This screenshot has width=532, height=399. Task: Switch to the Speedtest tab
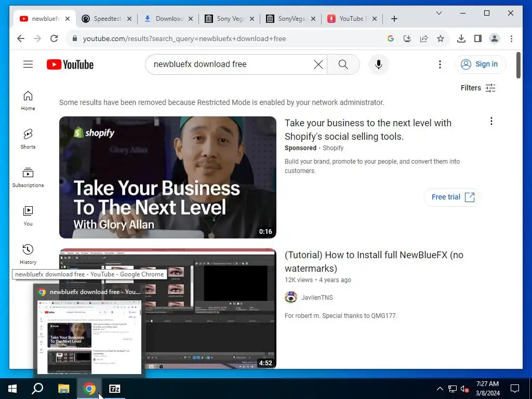[x=107, y=19]
